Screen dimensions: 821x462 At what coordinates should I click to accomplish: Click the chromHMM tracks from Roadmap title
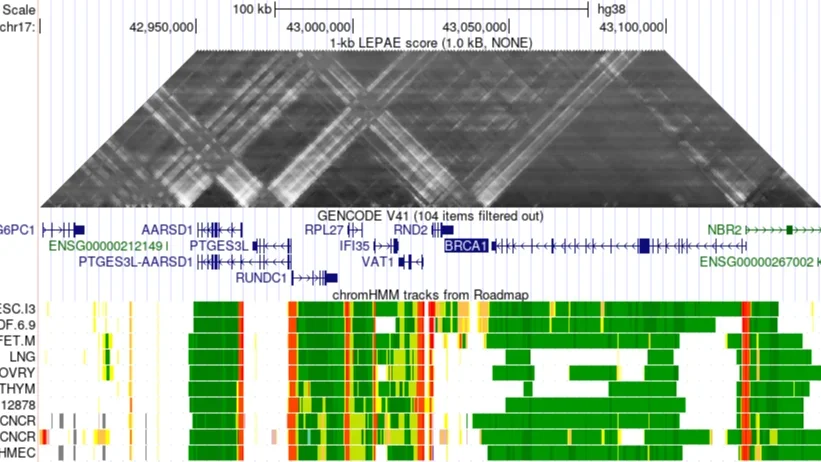(x=430, y=295)
